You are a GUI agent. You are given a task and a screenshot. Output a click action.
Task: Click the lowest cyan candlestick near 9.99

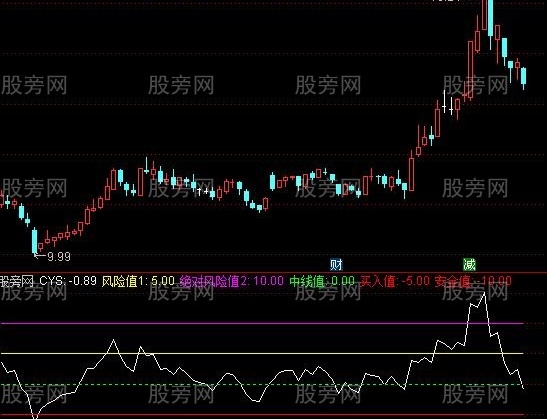[x=35, y=241]
